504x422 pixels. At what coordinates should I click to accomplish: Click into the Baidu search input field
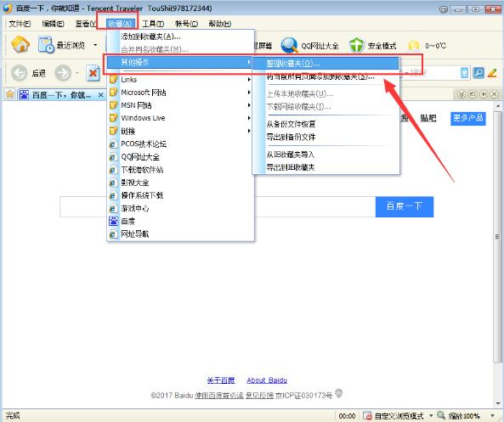point(218,206)
